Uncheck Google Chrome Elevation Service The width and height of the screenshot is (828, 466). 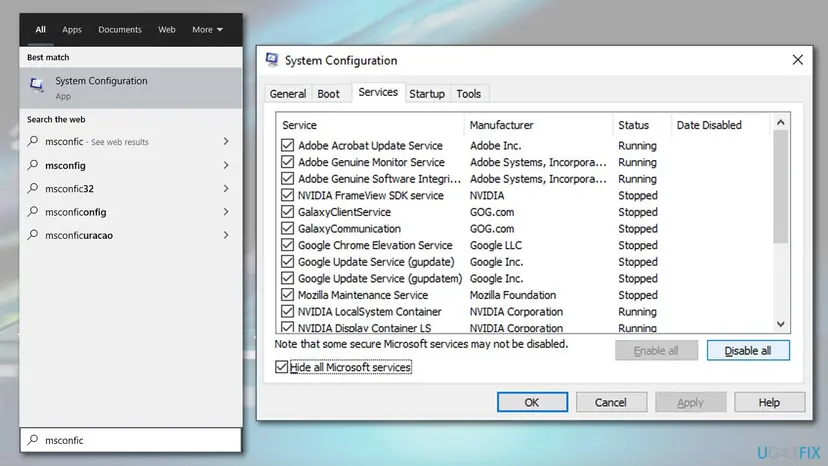287,245
